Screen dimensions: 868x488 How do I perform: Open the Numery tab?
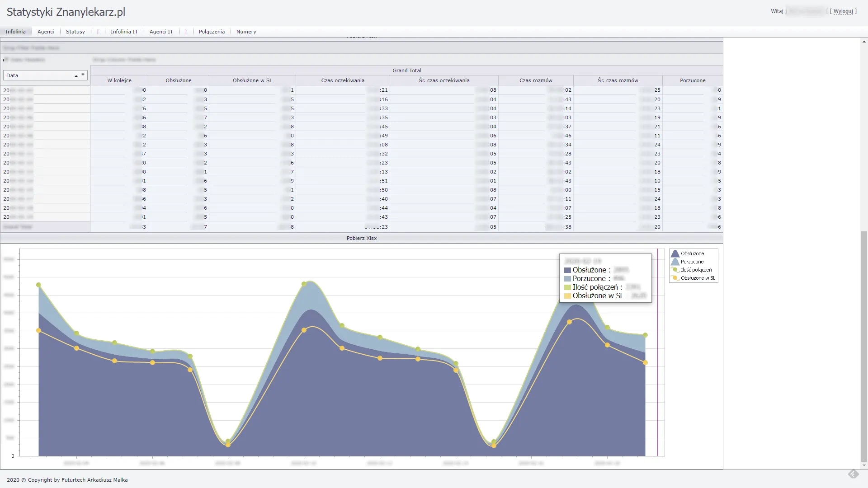coord(246,32)
